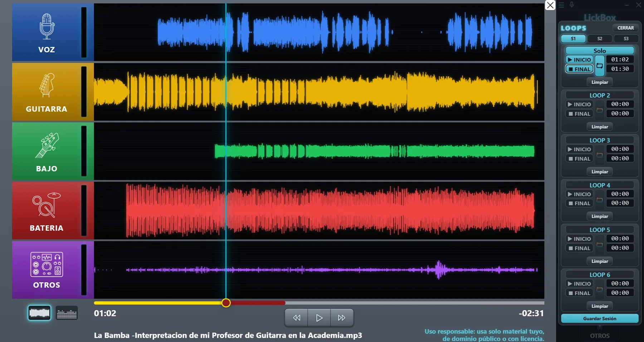Set INICIO point for LOOP 3
Viewport: 644px width, 342px height.
pyautogui.click(x=579, y=149)
